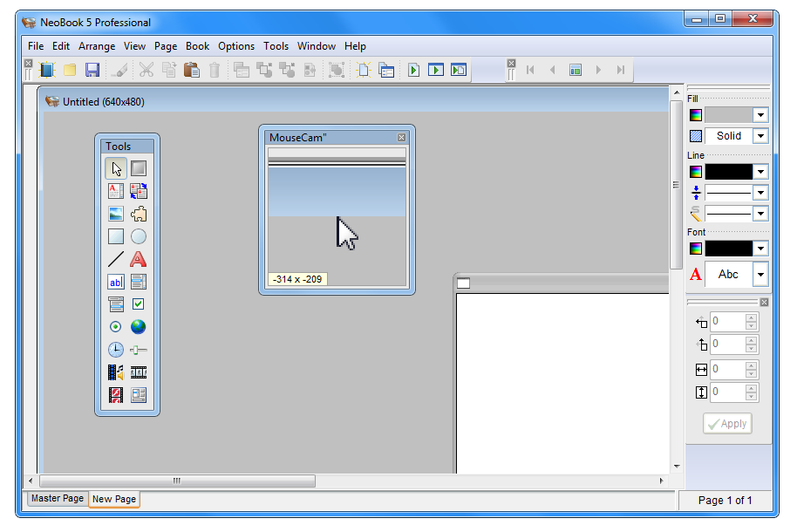
Task: Click the black Line color swatch
Action: [x=728, y=172]
